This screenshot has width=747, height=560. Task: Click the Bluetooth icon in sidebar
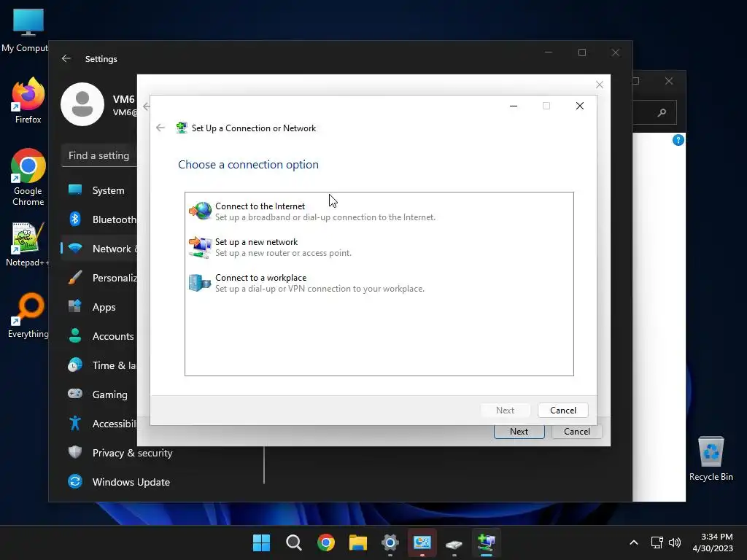75,219
